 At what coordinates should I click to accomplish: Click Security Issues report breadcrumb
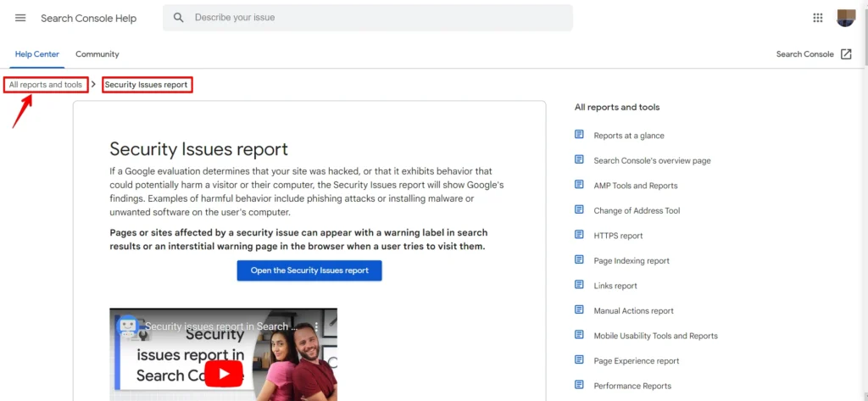(146, 85)
